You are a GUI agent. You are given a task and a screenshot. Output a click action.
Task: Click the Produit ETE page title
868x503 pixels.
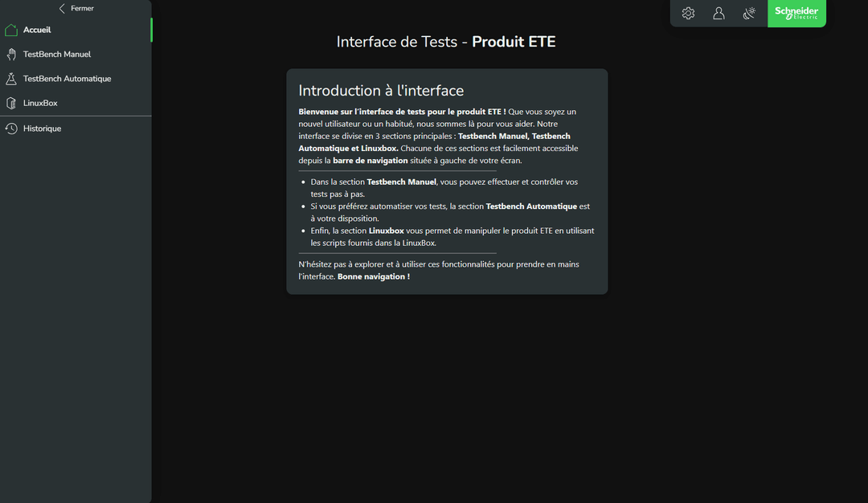click(514, 41)
